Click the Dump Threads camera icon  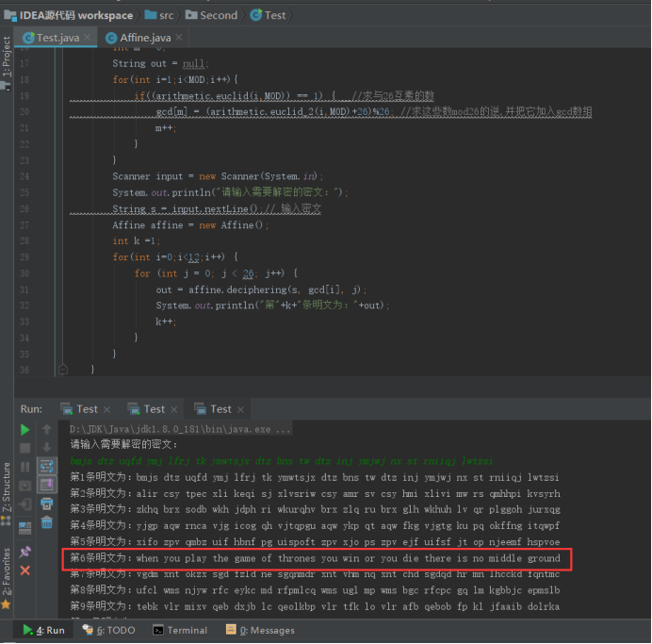point(24,485)
